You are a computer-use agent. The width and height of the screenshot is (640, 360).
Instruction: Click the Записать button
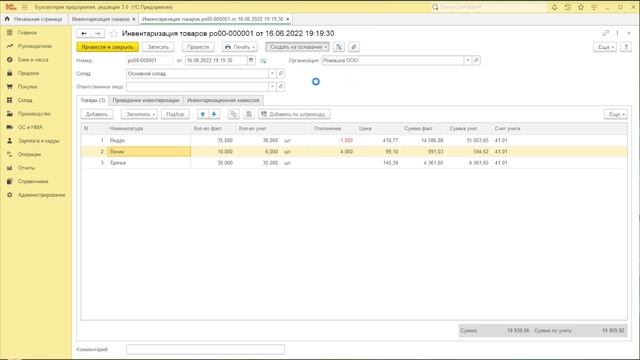point(158,47)
